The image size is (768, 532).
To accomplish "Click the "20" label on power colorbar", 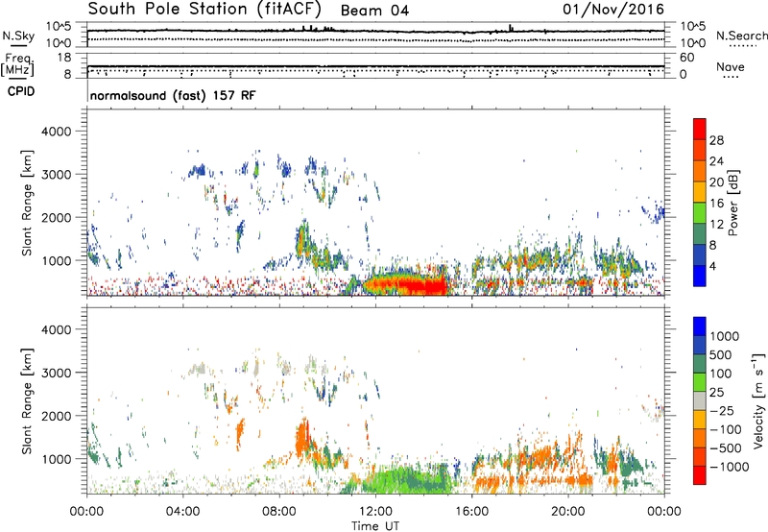I will pyautogui.click(x=716, y=182).
